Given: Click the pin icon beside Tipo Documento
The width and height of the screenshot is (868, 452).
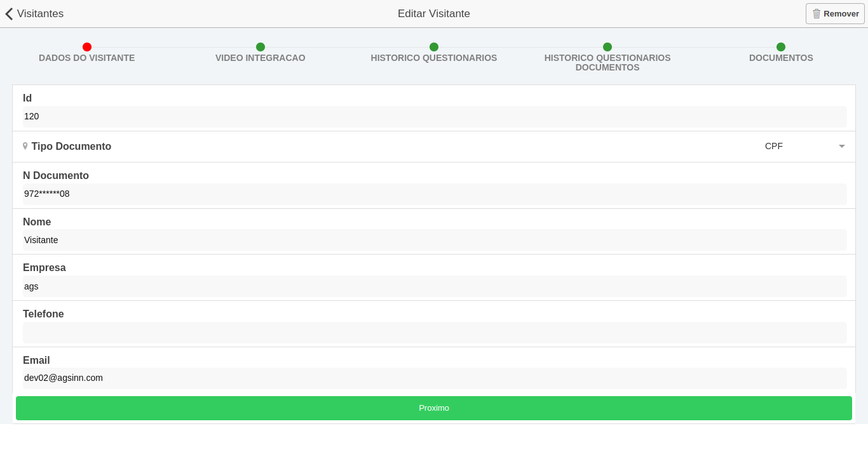Looking at the screenshot, I should pos(25,146).
